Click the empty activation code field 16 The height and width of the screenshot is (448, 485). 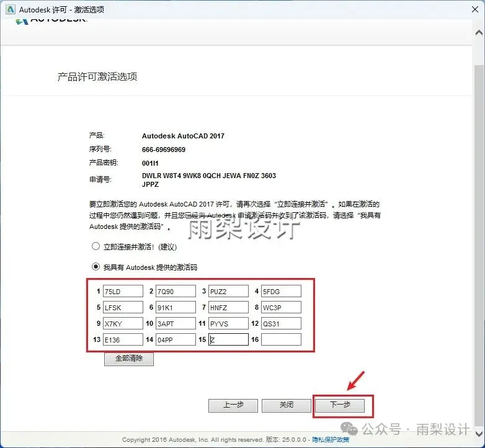pyautogui.click(x=281, y=339)
